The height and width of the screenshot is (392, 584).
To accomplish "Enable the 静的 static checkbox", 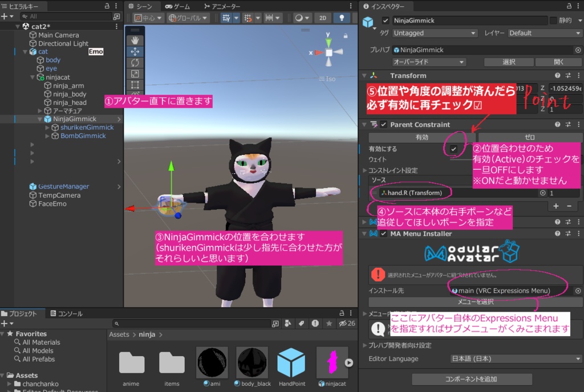I will 552,20.
